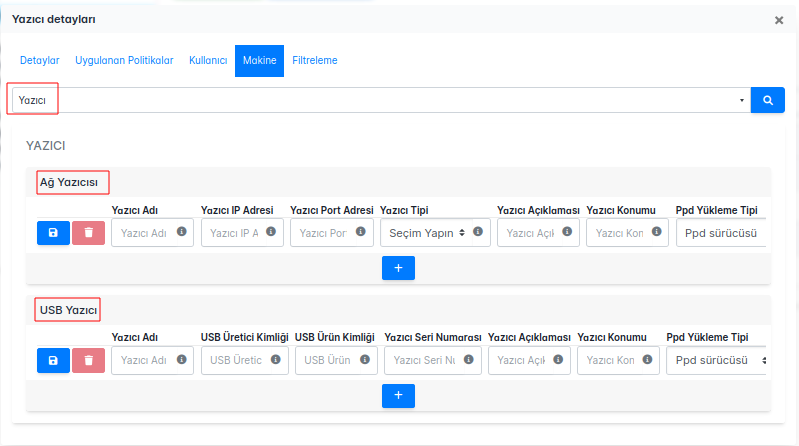This screenshot has height=446, width=799.
Task: Open the Uygulanan Politikalar tab
Action: (124, 61)
